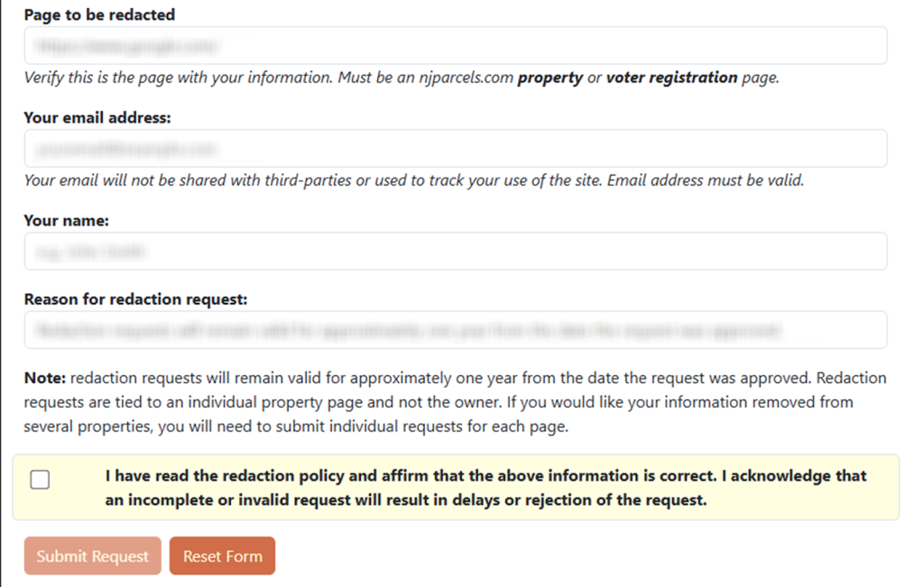The image size is (924, 587).
Task: Click the 'Reason for redaction request:' label
Action: point(135,299)
